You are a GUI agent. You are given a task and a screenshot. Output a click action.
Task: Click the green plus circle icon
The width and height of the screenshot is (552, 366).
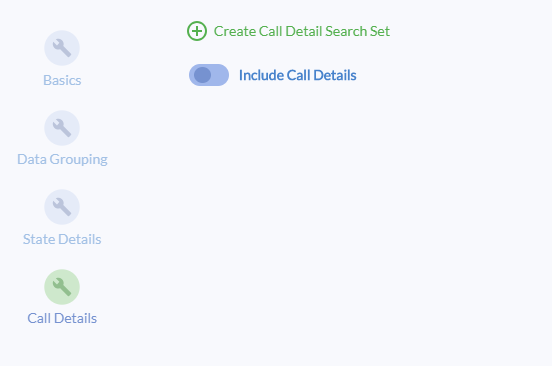click(197, 31)
